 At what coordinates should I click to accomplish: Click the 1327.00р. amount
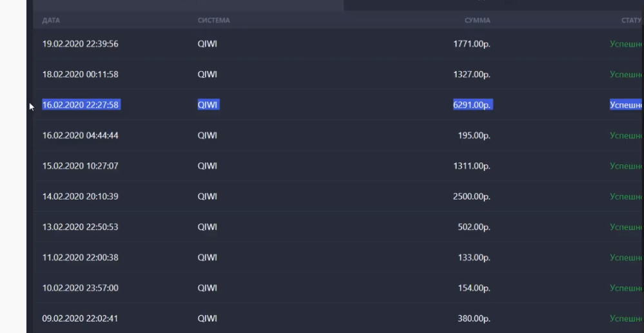pyautogui.click(x=471, y=75)
